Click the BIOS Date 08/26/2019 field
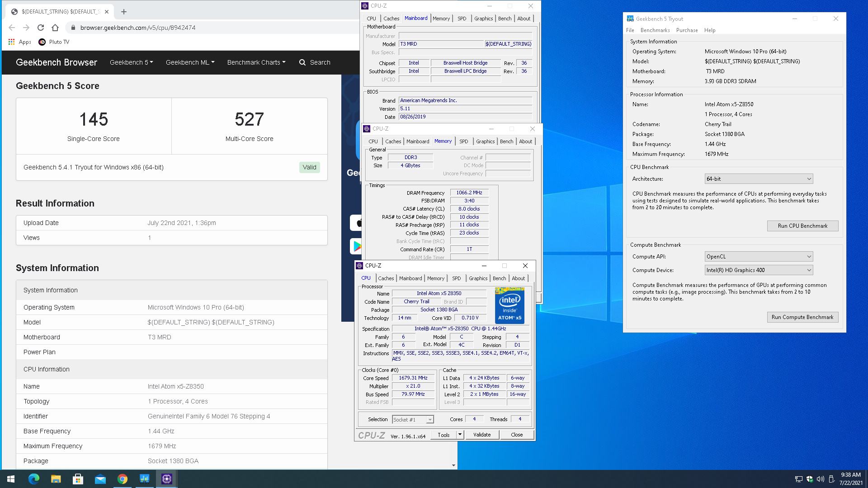 pos(465,117)
